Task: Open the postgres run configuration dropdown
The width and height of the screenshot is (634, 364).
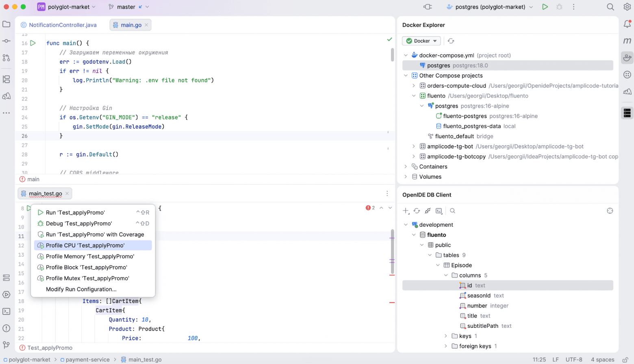Action: point(490,7)
